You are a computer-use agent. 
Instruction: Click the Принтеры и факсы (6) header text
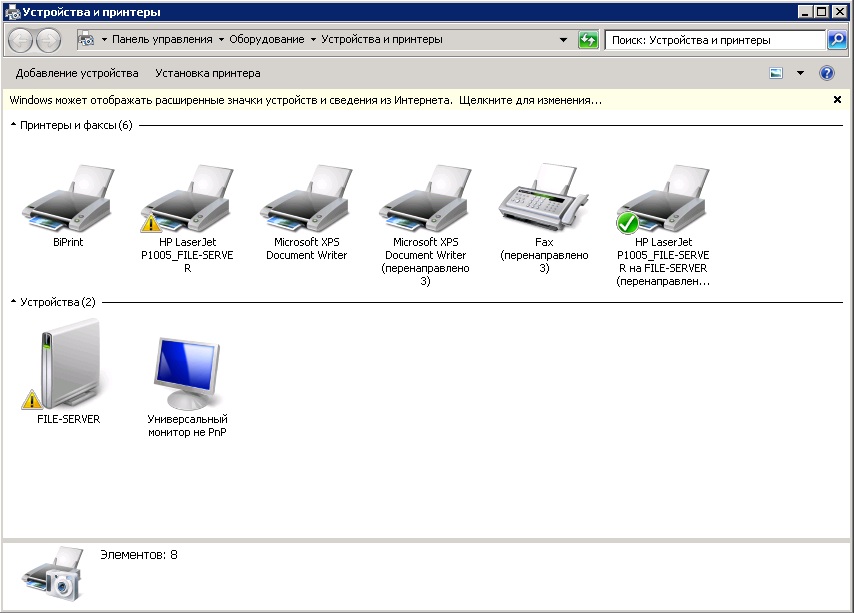coord(76,125)
